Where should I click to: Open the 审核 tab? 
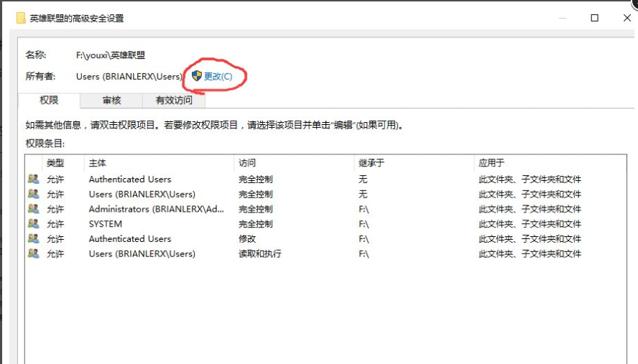(x=111, y=101)
